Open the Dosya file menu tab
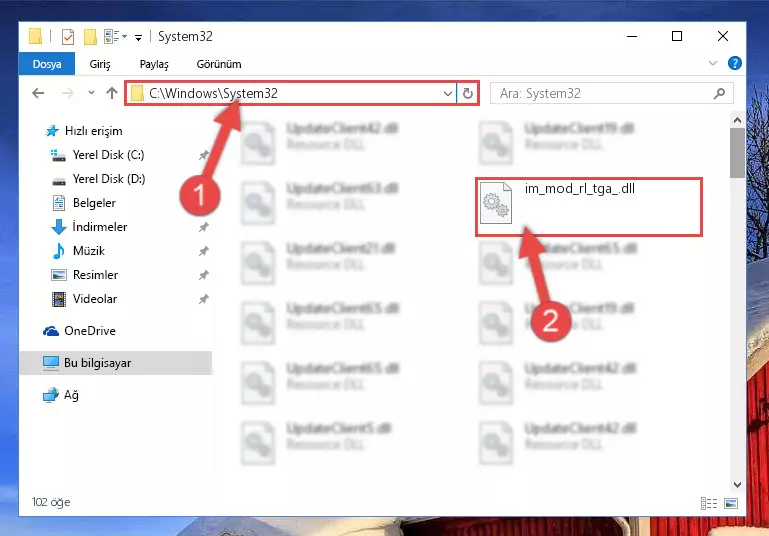 [47, 64]
